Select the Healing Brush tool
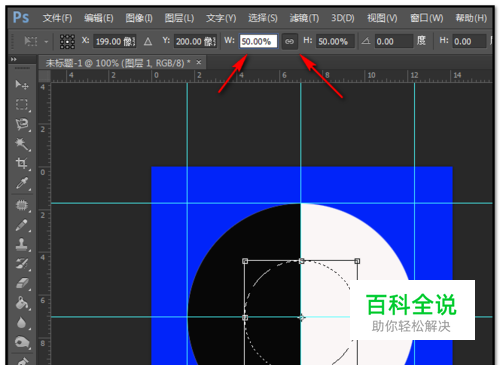 22,205
